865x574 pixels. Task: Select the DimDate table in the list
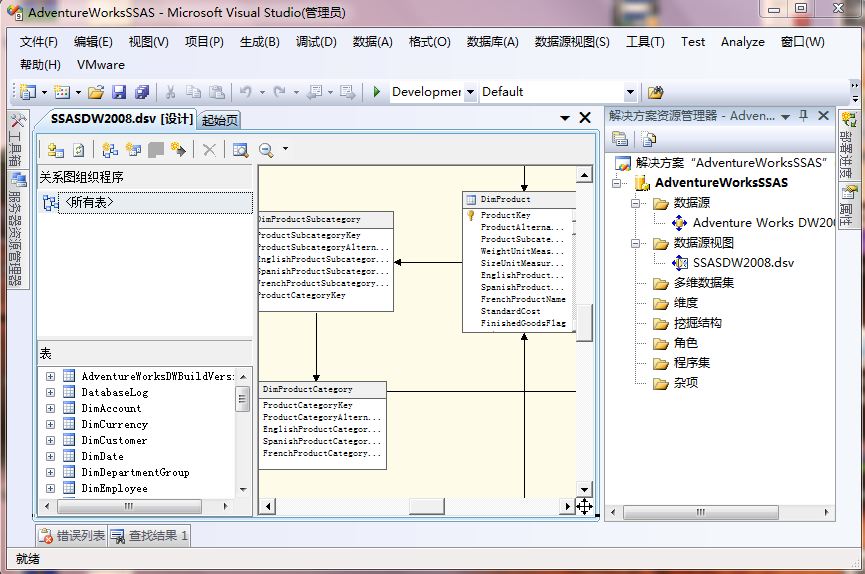point(103,456)
